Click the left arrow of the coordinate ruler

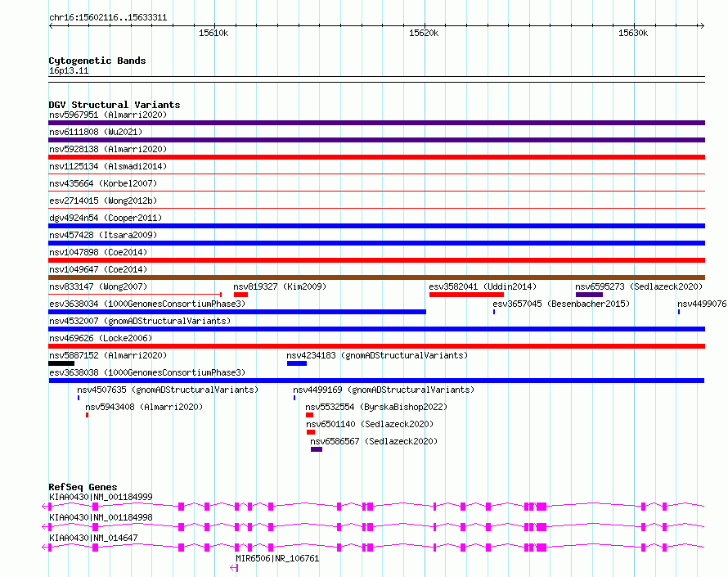click(x=51, y=26)
